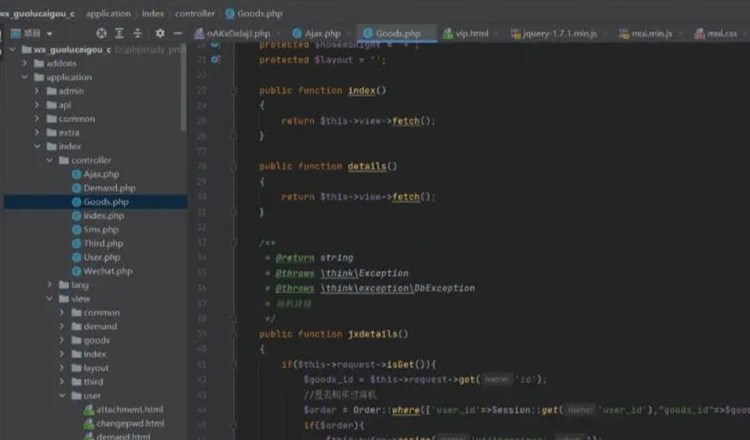Open Demand.php in the project tree

click(108, 188)
